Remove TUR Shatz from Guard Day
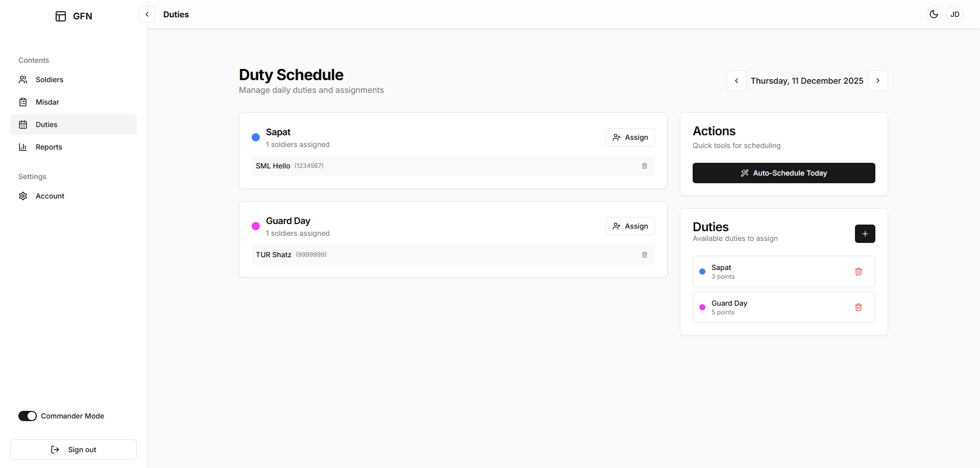Image resolution: width=980 pixels, height=468 pixels. (x=645, y=255)
